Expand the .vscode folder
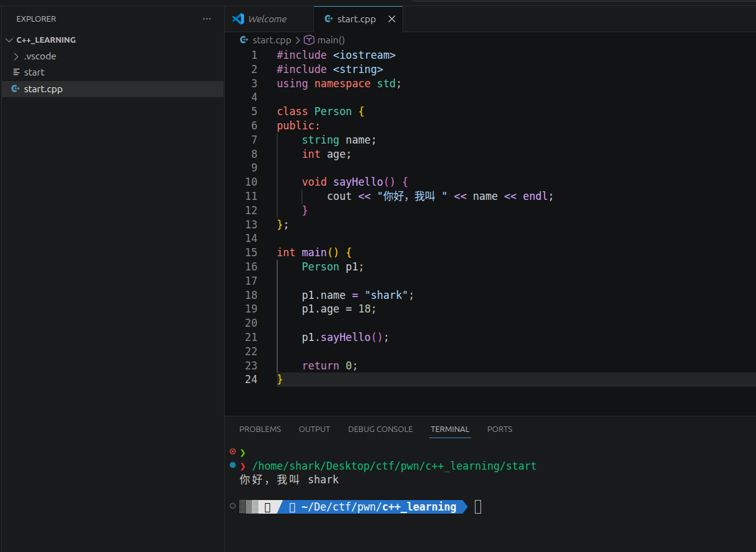 click(16, 56)
